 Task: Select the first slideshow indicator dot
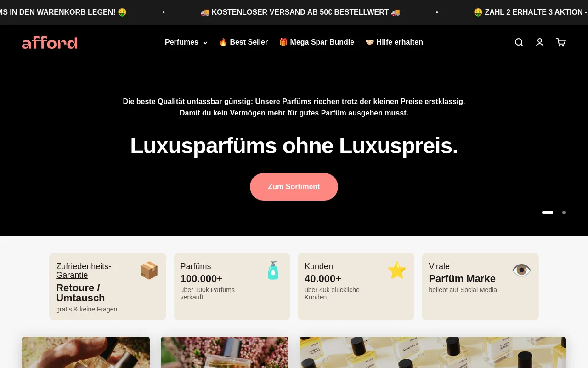tap(548, 213)
